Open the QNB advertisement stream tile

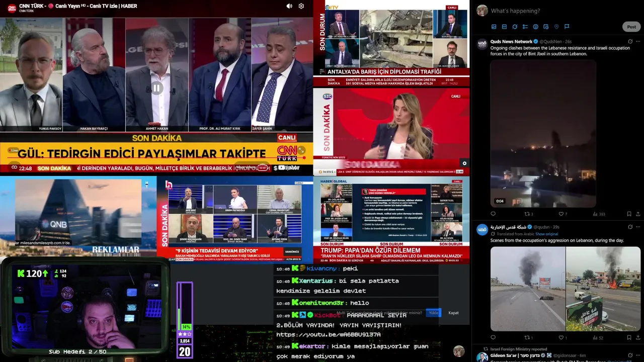pyautogui.click(x=78, y=216)
